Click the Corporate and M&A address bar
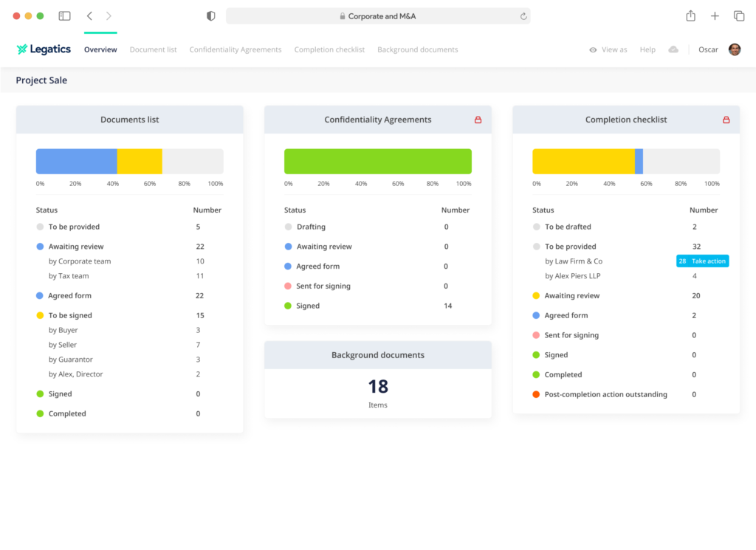 click(x=378, y=16)
